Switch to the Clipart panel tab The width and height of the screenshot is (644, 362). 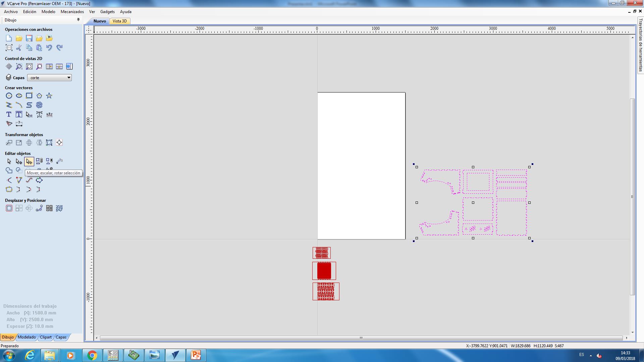[x=46, y=337]
